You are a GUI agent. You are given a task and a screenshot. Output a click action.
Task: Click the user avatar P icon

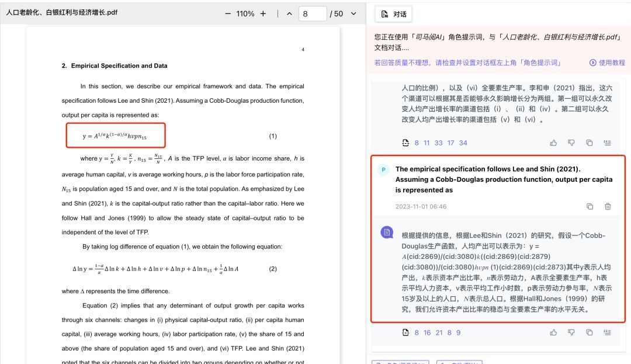tap(383, 170)
